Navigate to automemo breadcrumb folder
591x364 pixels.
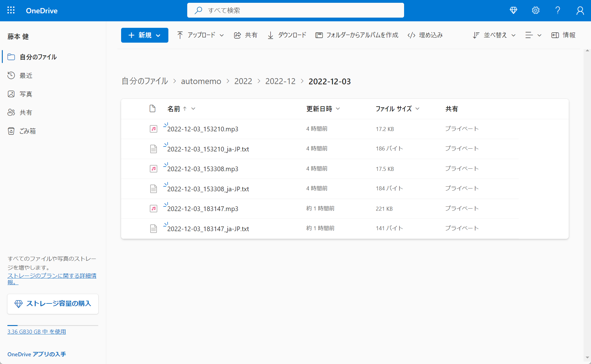click(x=201, y=81)
